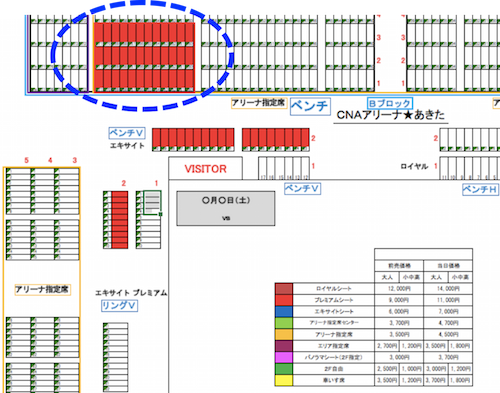Click the red seat column numbered 2
500x393 pixels.
[x=120, y=220]
